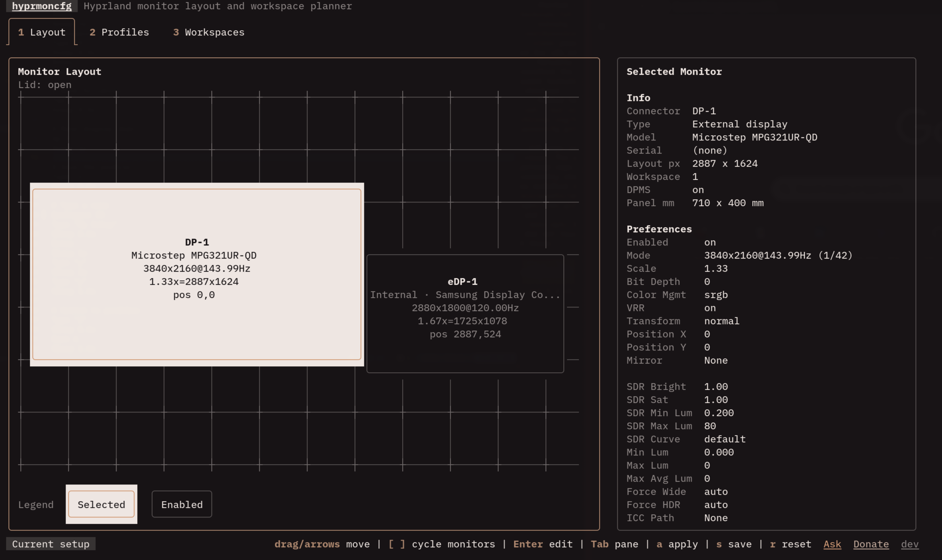The image size is (942, 560).
Task: Click the Selected legend chip
Action: click(101, 504)
